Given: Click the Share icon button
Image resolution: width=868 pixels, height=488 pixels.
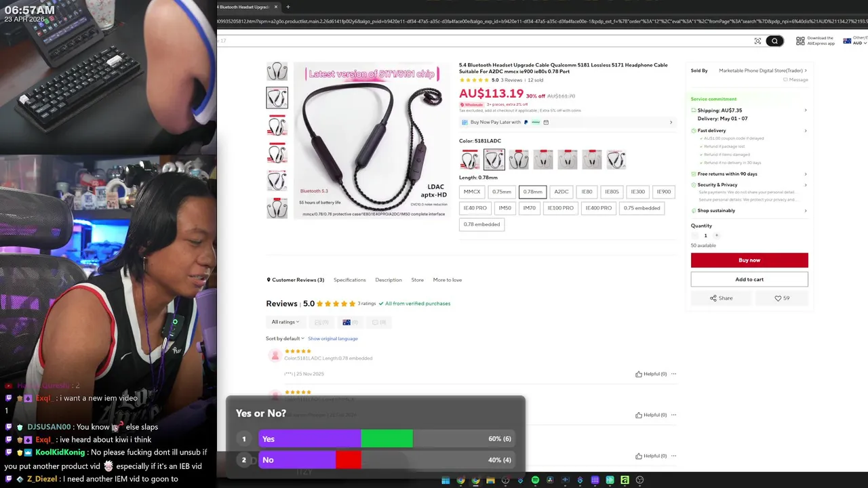Looking at the screenshot, I should click(721, 298).
